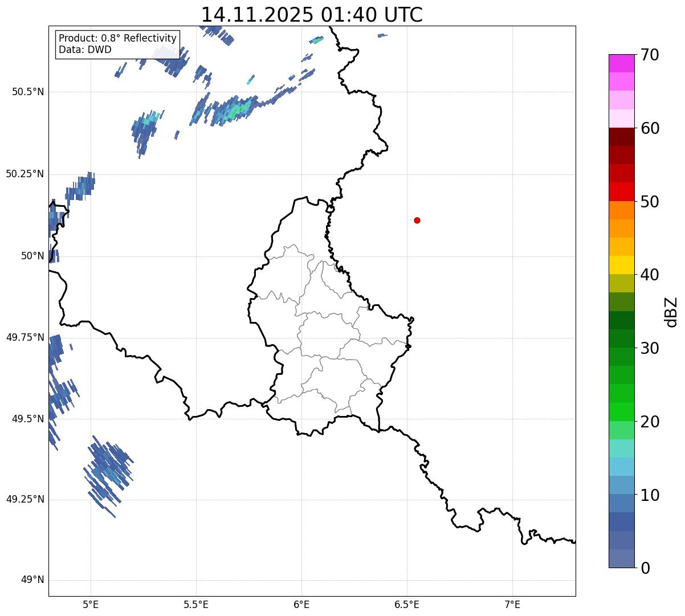Click the dark maroon colorbar segment below 60
Image resolution: width=685 pixels, height=616 pixels.
622,137
